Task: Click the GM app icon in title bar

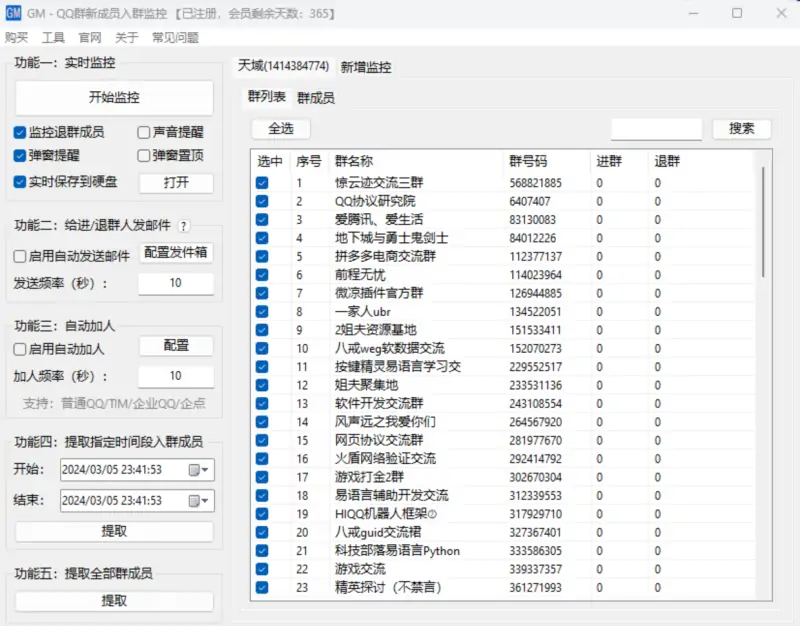Action: pos(14,13)
